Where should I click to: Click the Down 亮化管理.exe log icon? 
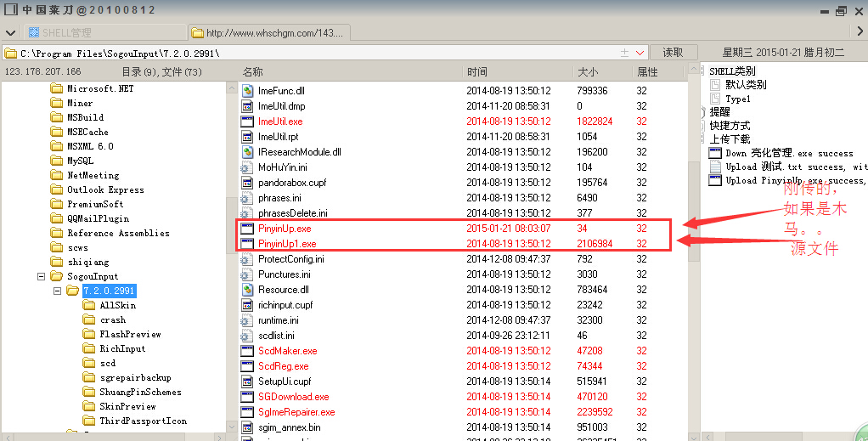[x=715, y=153]
